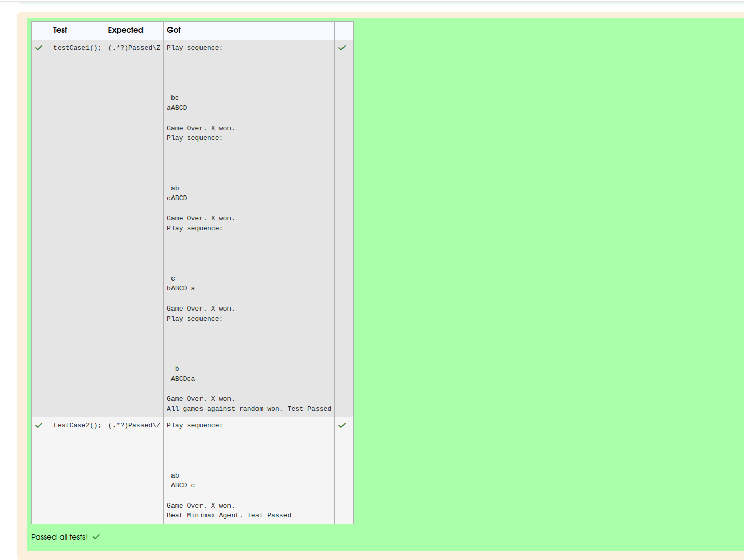
Task: Click the expected regex for testCase2
Action: click(x=134, y=425)
